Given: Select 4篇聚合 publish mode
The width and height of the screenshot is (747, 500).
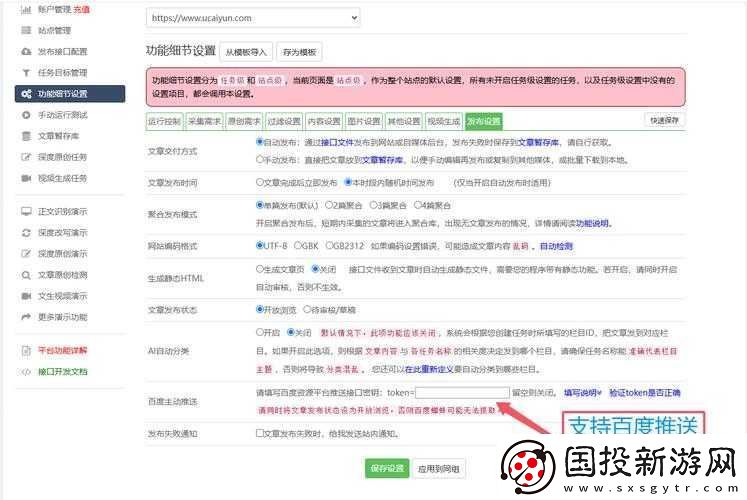Looking at the screenshot, I should point(418,205).
